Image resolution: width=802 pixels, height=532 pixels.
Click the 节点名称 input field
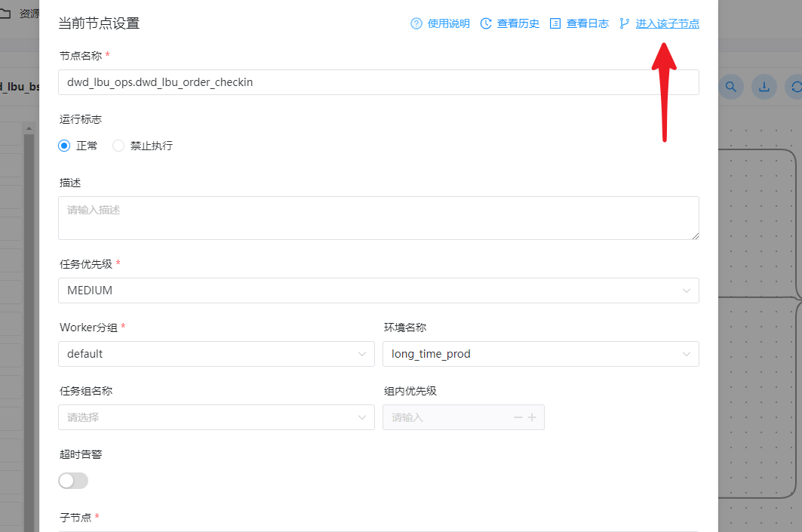point(379,82)
